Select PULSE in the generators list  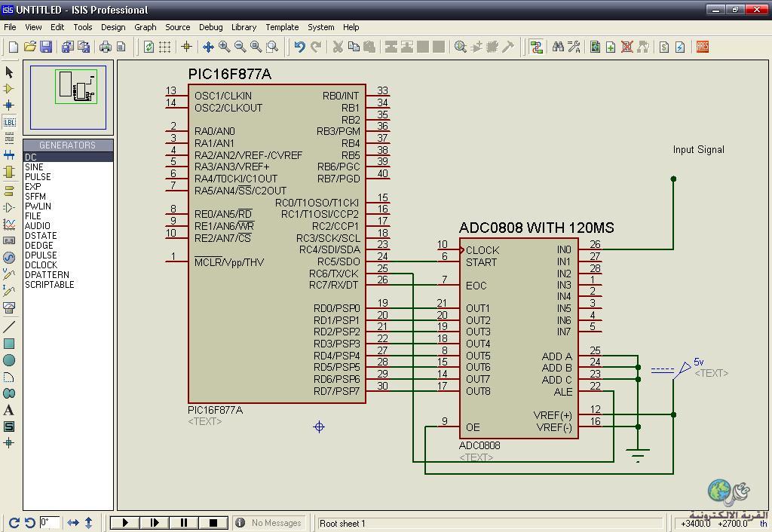click(x=69, y=176)
